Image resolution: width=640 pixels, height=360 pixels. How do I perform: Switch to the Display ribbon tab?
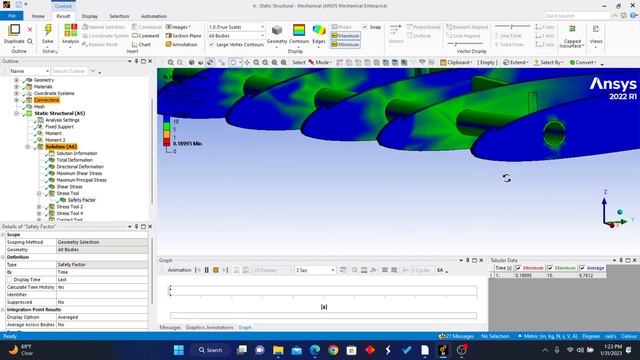click(x=89, y=16)
